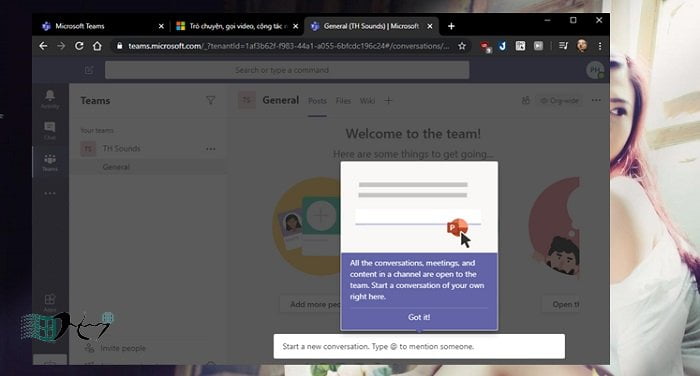This screenshot has height=376, width=700.
Task: Switch to the Files tab
Action: (x=343, y=101)
